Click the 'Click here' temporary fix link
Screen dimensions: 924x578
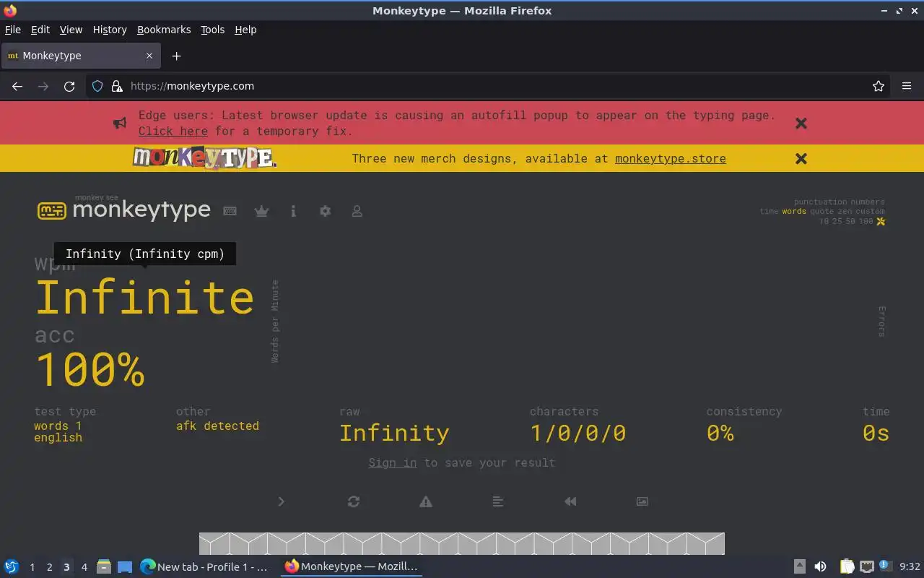pyautogui.click(x=173, y=131)
